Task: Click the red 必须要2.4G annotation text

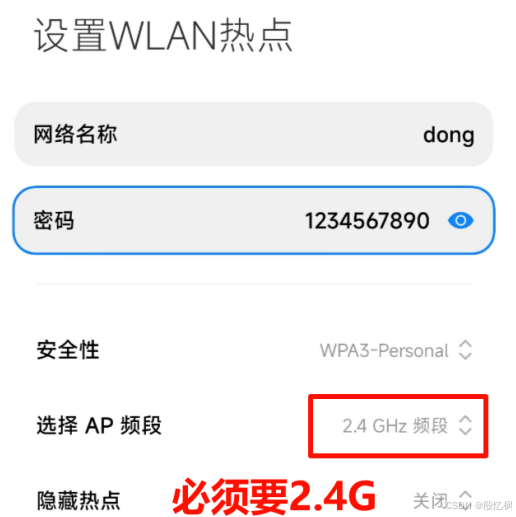Action: coord(274,498)
